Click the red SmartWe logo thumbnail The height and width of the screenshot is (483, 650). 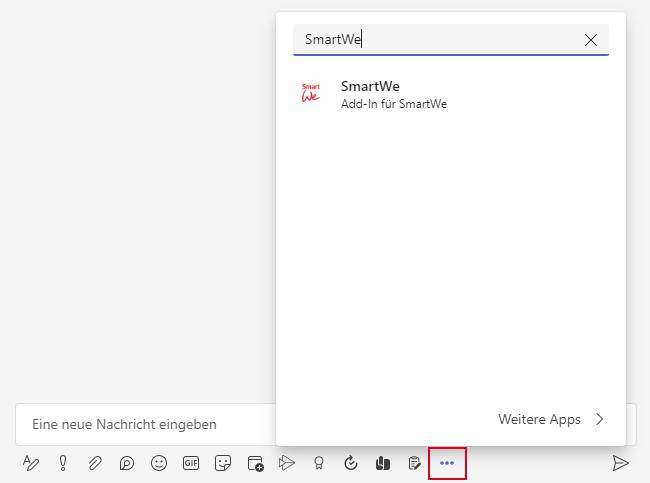point(311,94)
